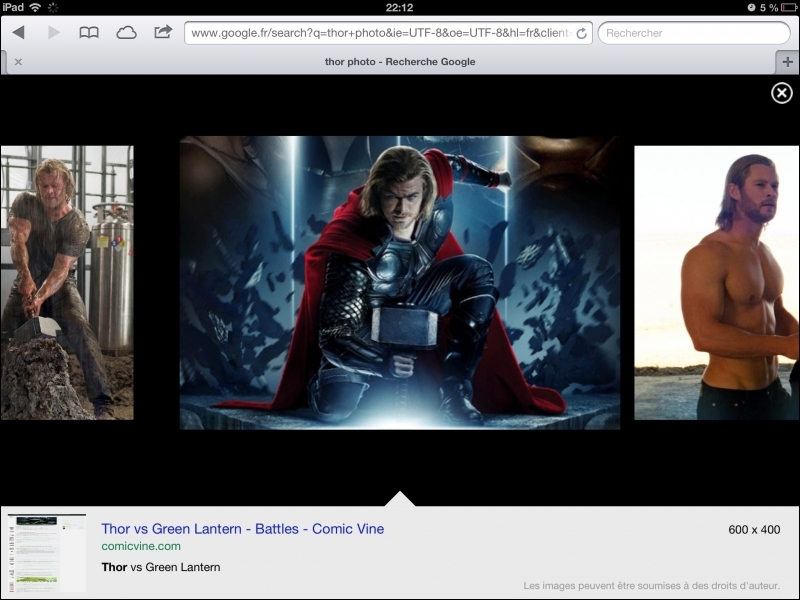Add a new tab with plus button
Viewport: 800px width, 600px height.
[787, 62]
